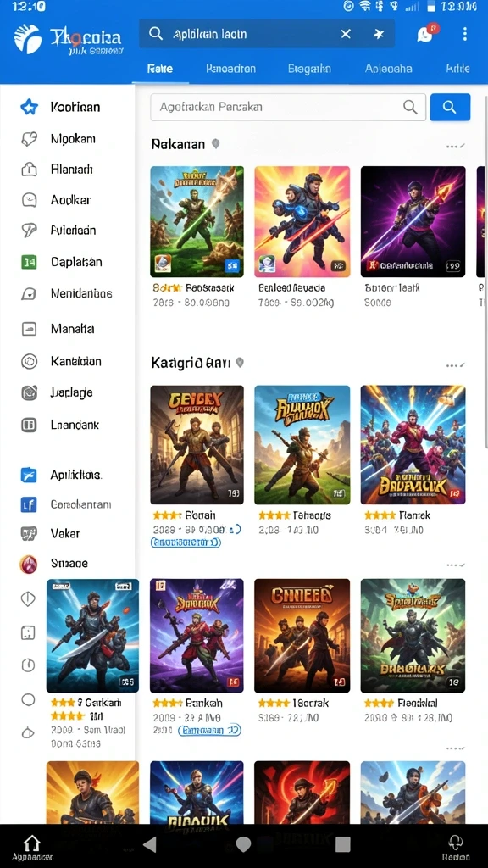Click the Rakanan section heading

click(x=178, y=144)
